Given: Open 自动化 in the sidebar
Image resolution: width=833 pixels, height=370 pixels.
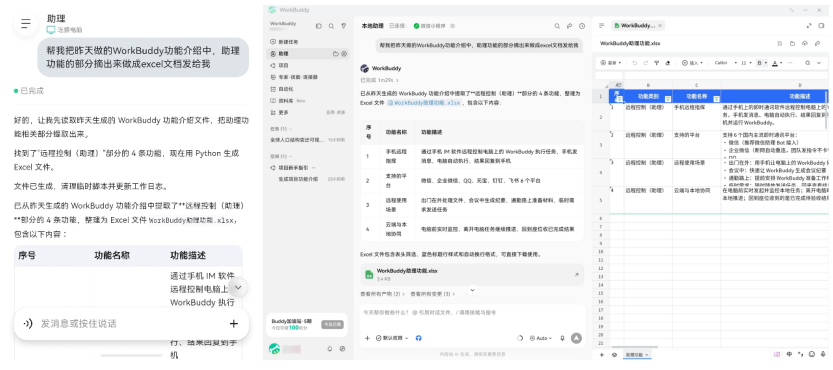Looking at the screenshot, I should (308, 89).
